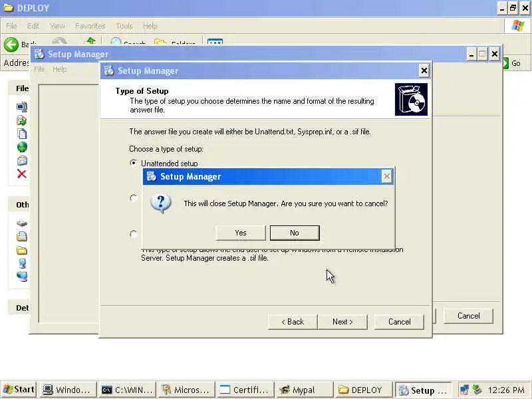This screenshot has height=399, width=532.
Task: Select the Unattended setup radio button
Action: coord(134,163)
